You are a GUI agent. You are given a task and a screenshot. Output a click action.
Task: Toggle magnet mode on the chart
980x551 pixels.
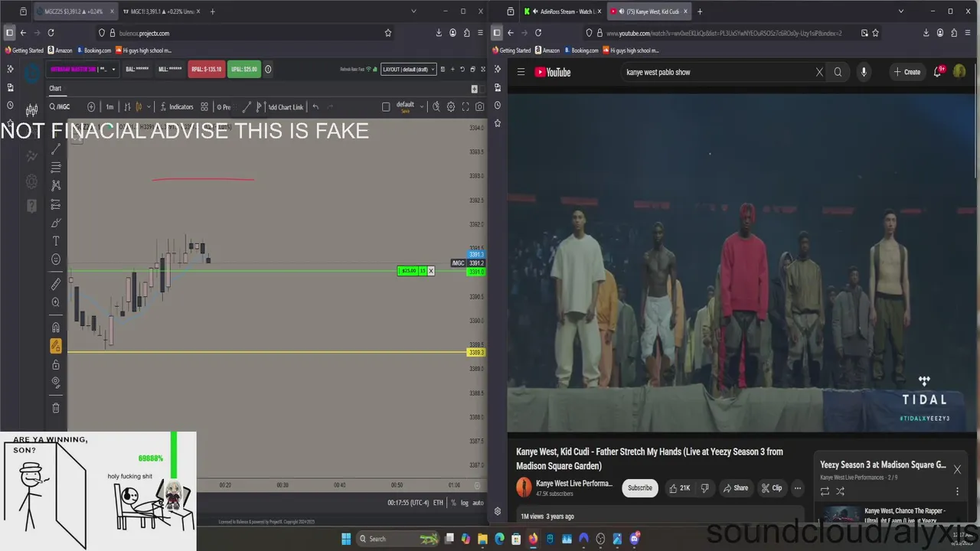tap(56, 328)
